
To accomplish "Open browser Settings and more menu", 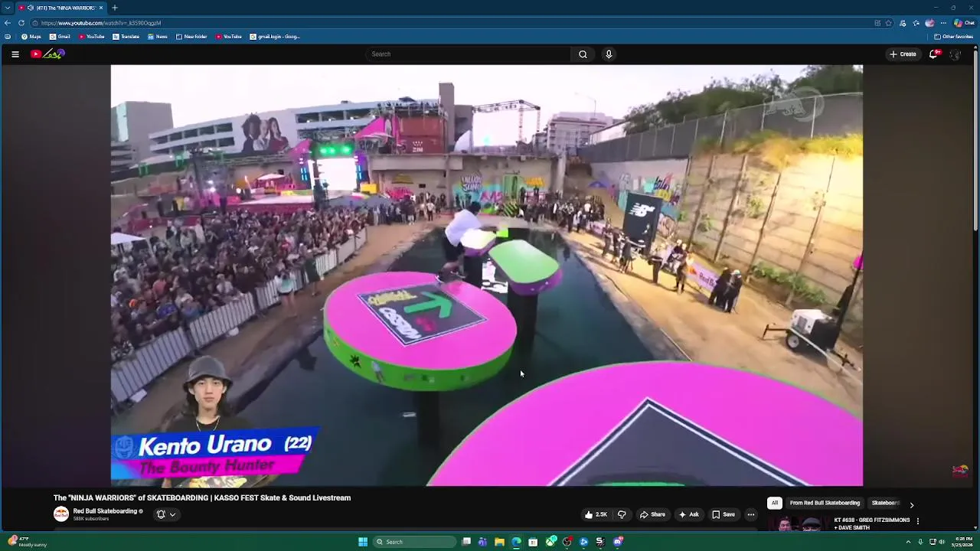I will click(943, 23).
